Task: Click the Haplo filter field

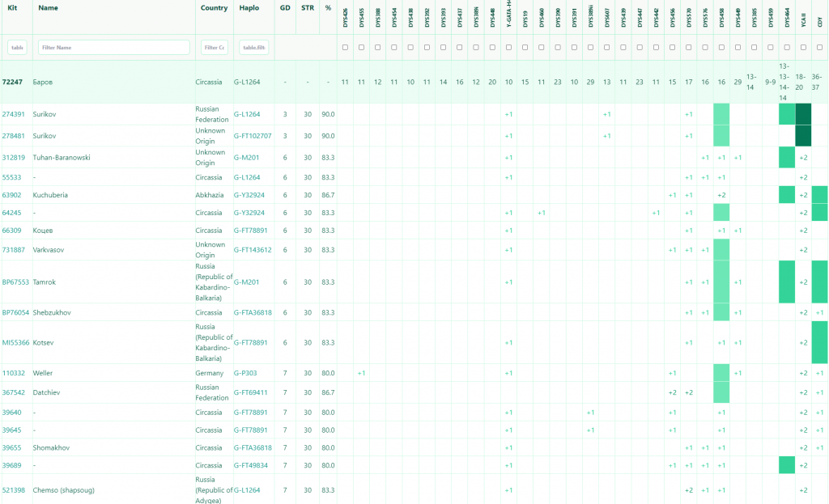Action: [x=253, y=48]
